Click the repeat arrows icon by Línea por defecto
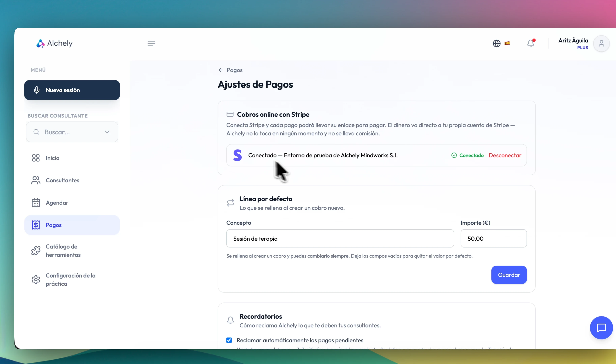Image resolution: width=616 pixels, height=364 pixels. tap(231, 203)
